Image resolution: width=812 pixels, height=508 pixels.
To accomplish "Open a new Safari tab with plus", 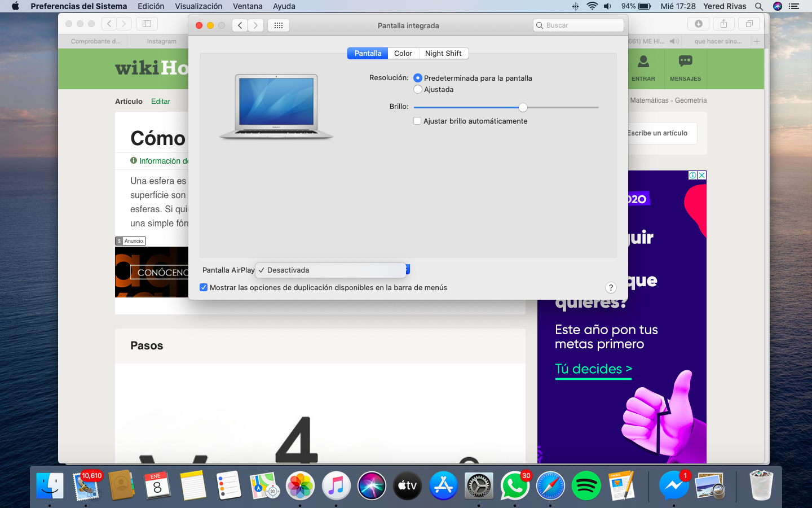I will tap(757, 41).
